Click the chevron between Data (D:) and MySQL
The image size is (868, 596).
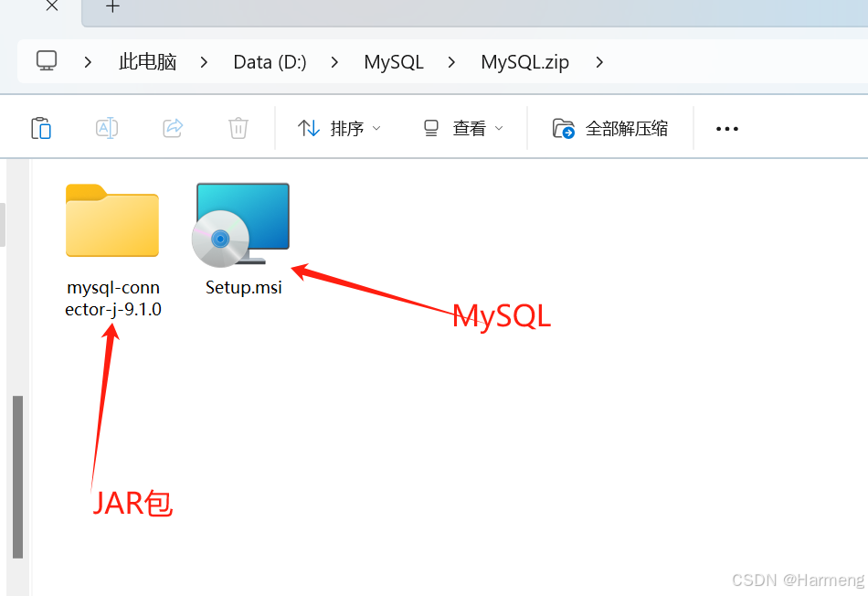334,62
